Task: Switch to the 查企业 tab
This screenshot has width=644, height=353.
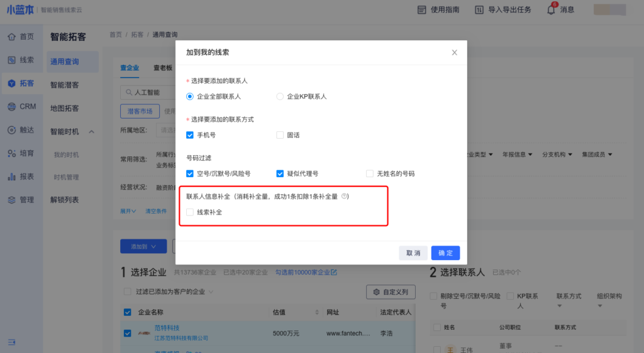Action: 129,68
